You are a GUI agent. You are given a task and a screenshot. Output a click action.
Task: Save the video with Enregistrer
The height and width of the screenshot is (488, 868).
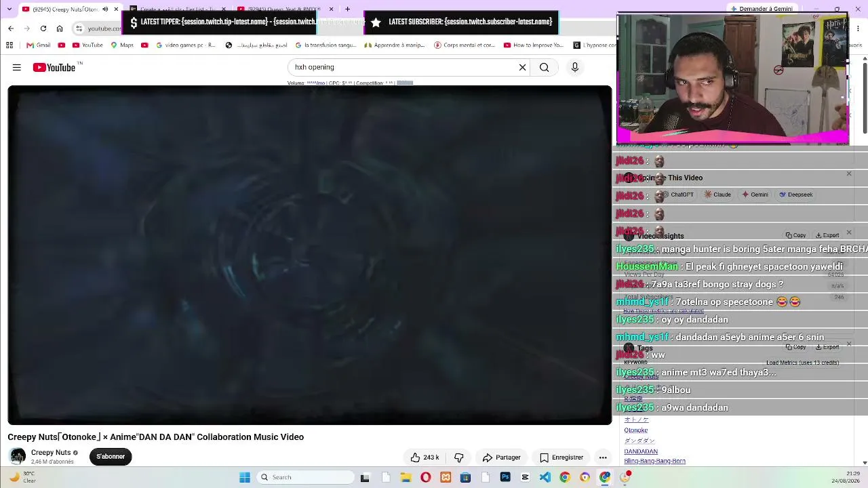pyautogui.click(x=561, y=457)
